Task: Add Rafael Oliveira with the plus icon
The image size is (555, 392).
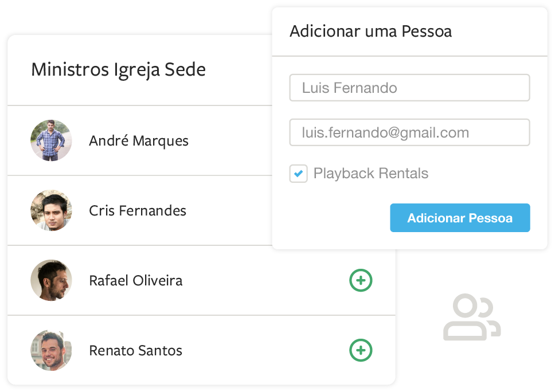Action: click(x=361, y=280)
